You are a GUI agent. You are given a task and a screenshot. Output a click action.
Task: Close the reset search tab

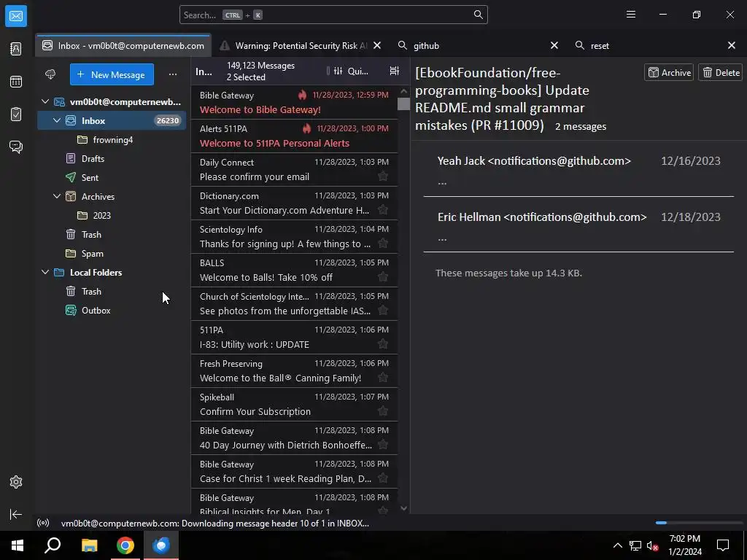(x=732, y=45)
